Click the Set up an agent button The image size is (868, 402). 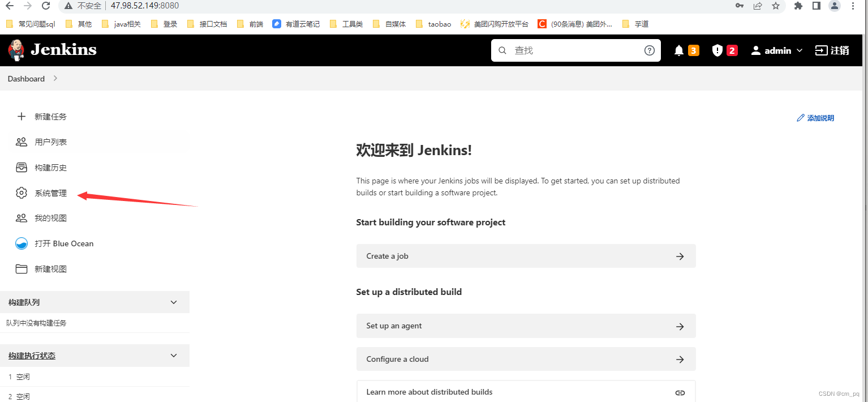click(526, 326)
